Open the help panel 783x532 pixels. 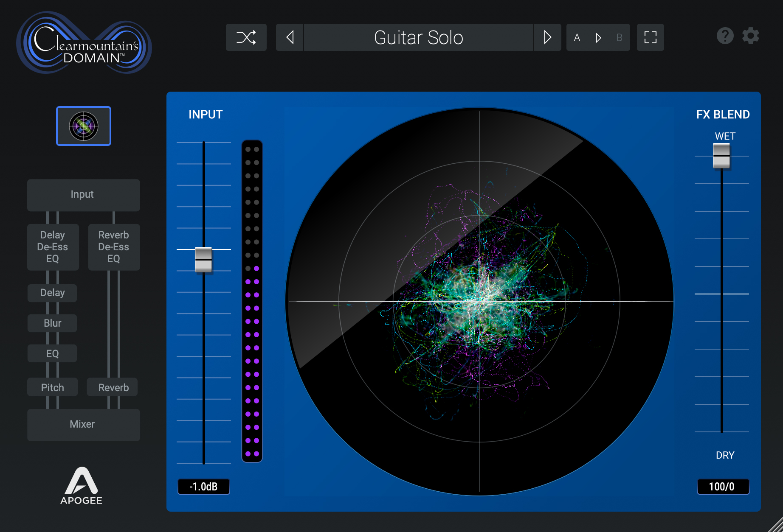tap(725, 36)
